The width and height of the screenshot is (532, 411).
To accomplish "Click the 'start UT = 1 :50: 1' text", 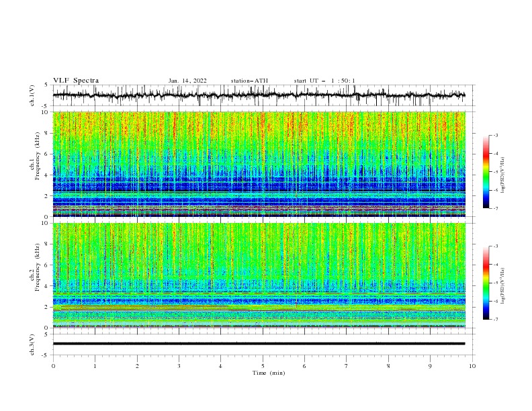I will pyautogui.click(x=324, y=81).
